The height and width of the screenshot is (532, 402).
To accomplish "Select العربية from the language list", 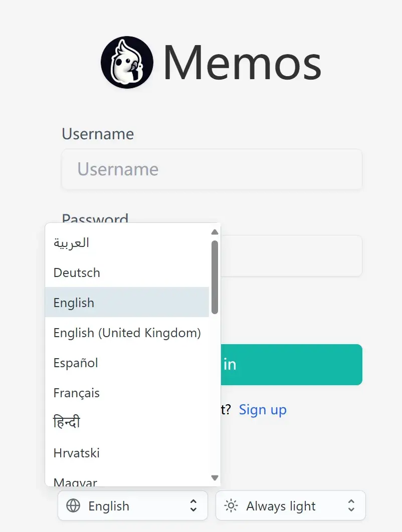I will pyautogui.click(x=71, y=243).
